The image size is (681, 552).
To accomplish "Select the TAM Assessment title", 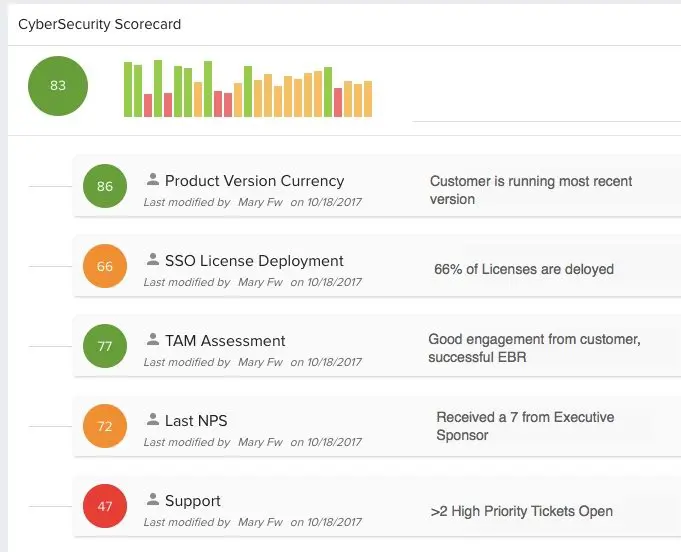I will [225, 341].
